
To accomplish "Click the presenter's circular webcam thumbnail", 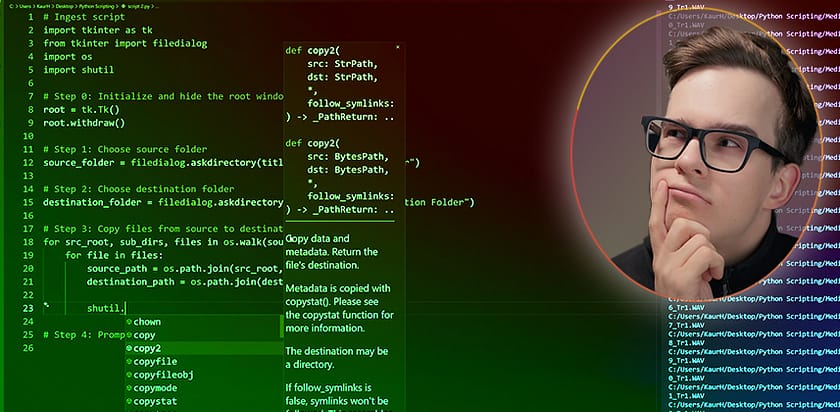I will (x=696, y=153).
